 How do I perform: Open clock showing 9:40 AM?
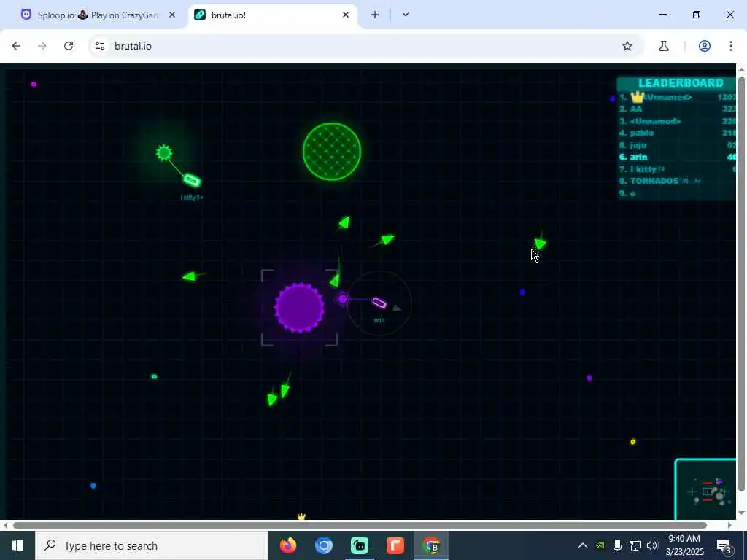tap(684, 545)
